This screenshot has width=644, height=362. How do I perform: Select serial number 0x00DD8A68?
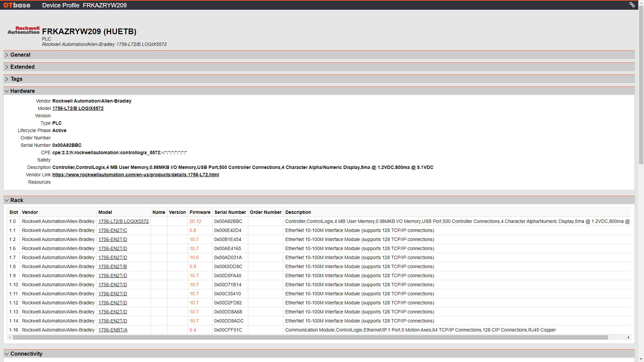click(228, 312)
